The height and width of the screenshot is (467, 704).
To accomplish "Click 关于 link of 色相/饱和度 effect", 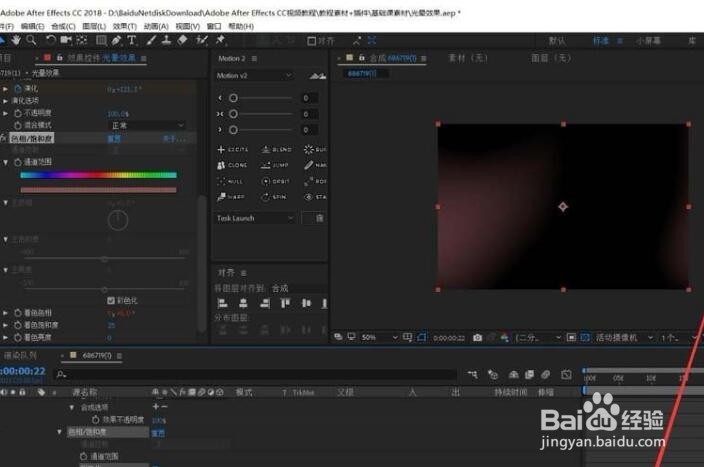I will point(173,138).
